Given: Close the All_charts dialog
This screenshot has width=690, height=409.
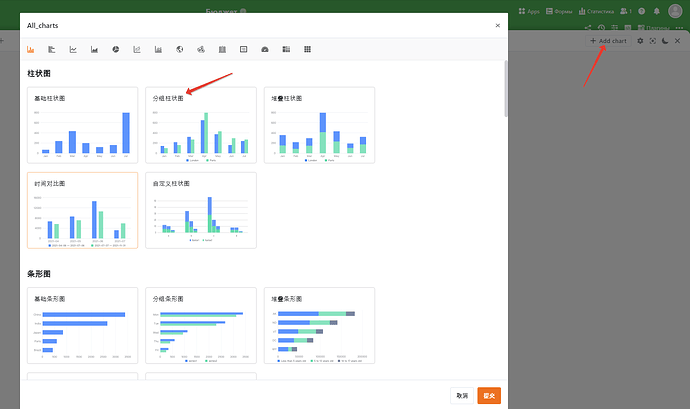Looking at the screenshot, I should [x=498, y=26].
